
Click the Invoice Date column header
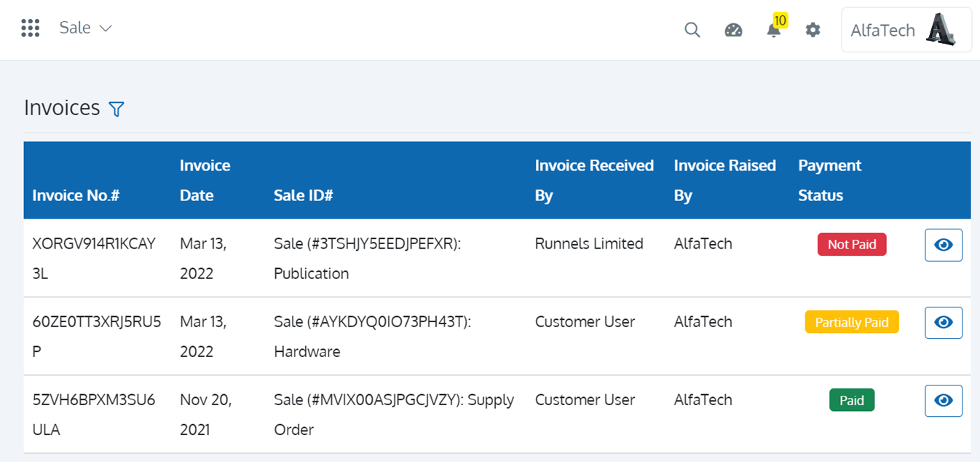(x=205, y=181)
